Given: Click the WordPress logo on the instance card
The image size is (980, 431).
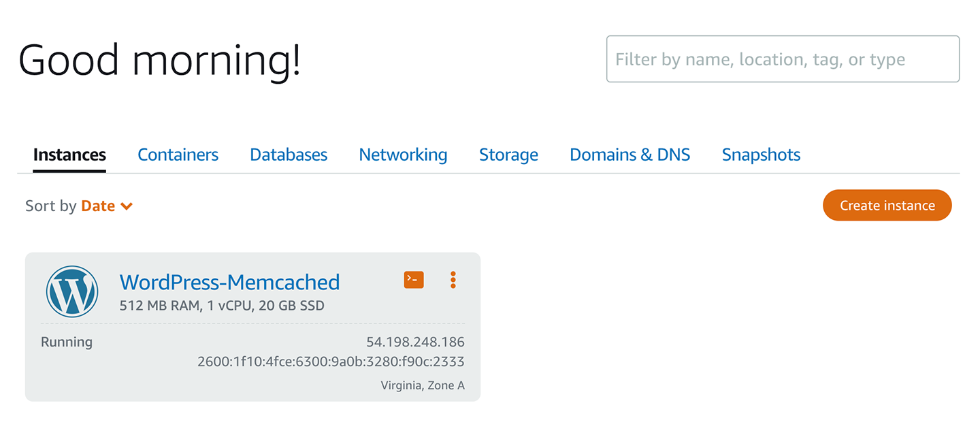Looking at the screenshot, I should (72, 291).
